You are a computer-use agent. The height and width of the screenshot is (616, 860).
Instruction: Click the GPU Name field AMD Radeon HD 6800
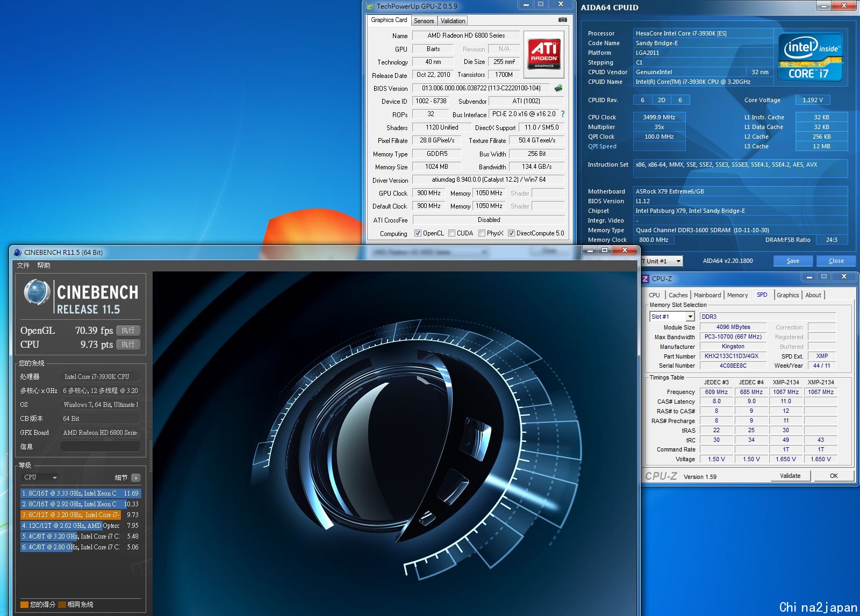(x=466, y=35)
